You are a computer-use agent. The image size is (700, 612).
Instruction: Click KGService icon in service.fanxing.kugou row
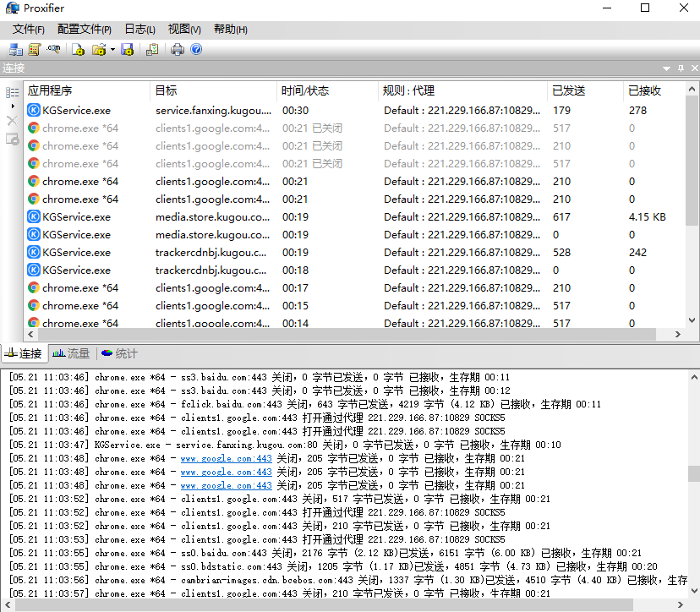pos(34,110)
